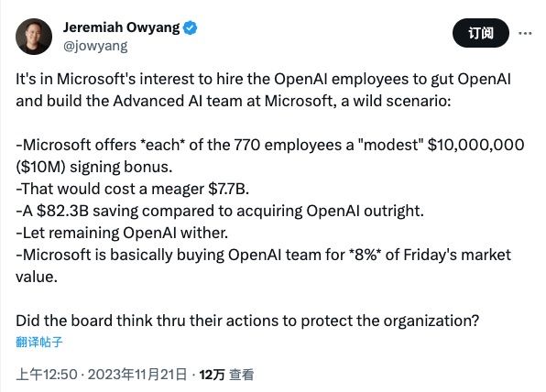Click the ($10M) signing bonus line
The height and width of the screenshot is (392, 546).
(x=94, y=167)
